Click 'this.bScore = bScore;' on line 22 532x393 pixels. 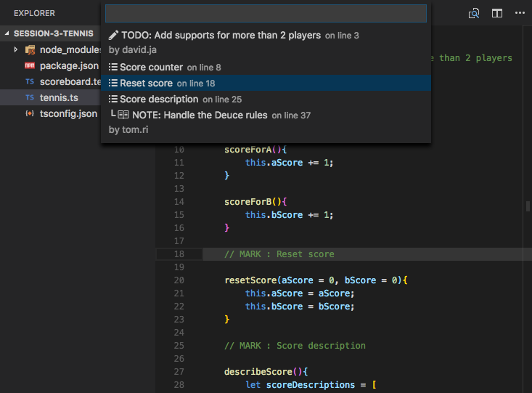(300, 307)
